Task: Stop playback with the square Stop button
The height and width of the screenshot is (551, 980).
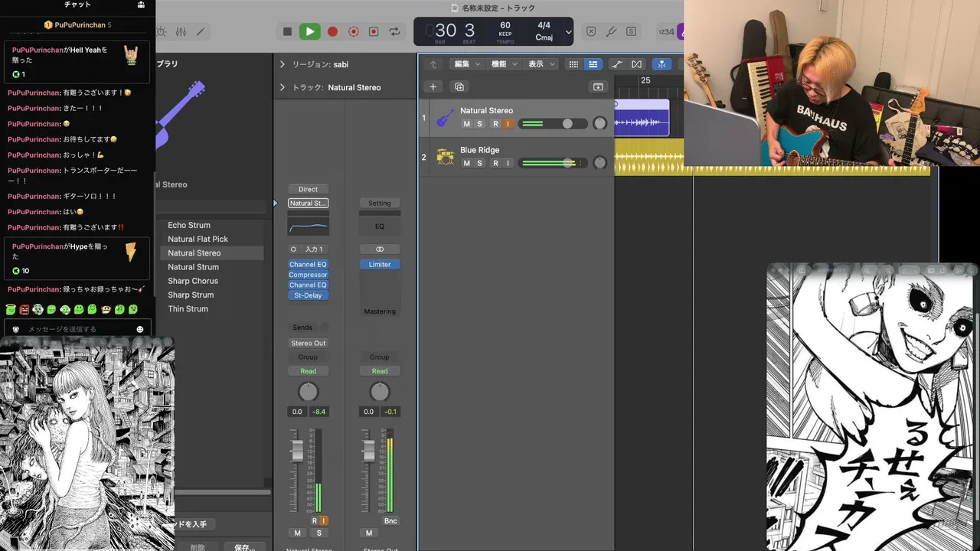Action: [287, 31]
